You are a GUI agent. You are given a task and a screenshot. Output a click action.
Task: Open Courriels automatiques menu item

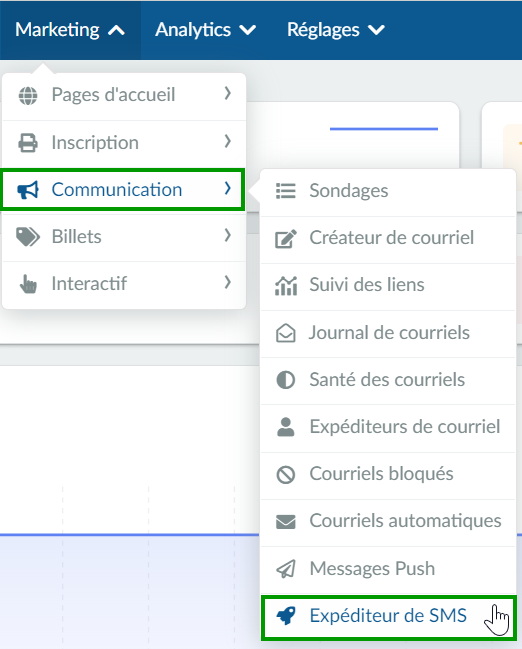tap(388, 522)
